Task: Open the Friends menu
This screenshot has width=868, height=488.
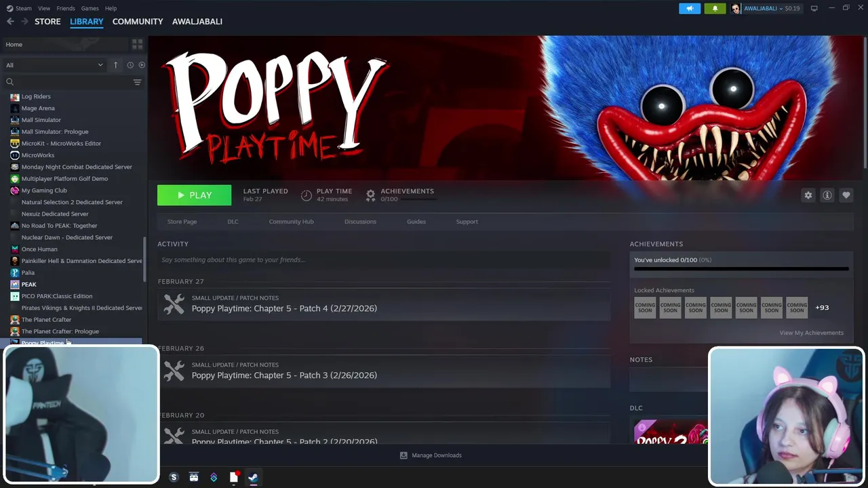Action: click(66, 8)
